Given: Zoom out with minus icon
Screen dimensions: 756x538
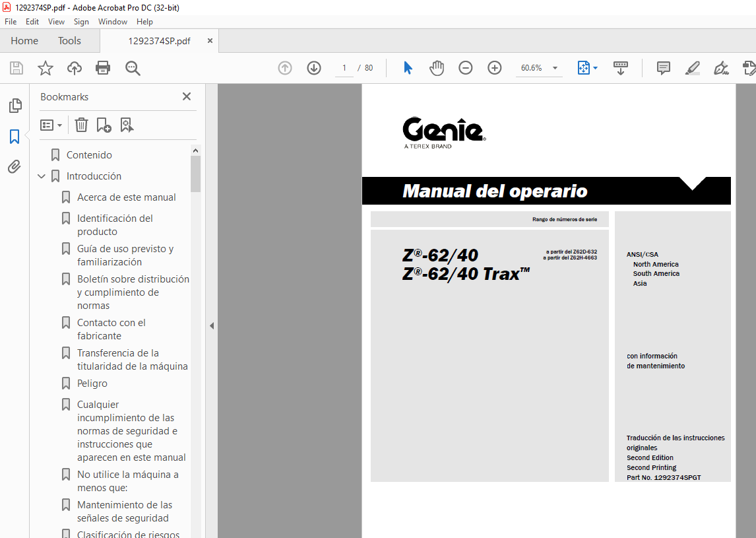Looking at the screenshot, I should (x=465, y=68).
